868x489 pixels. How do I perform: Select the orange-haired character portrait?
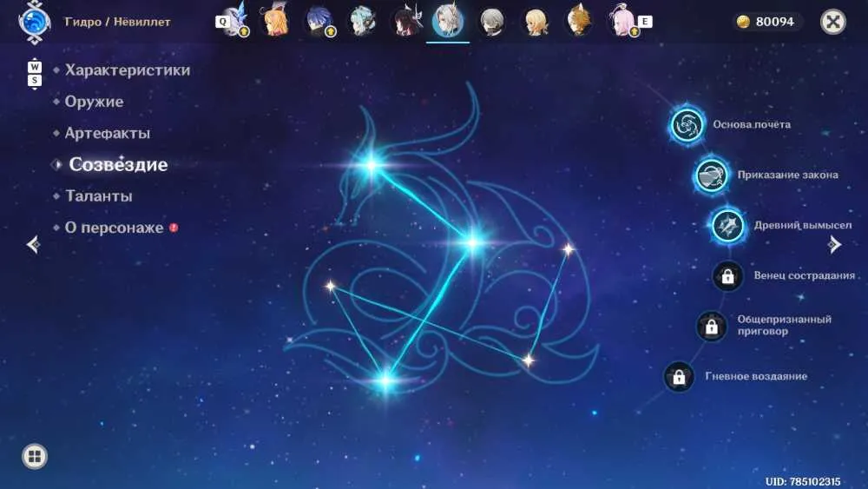275,21
